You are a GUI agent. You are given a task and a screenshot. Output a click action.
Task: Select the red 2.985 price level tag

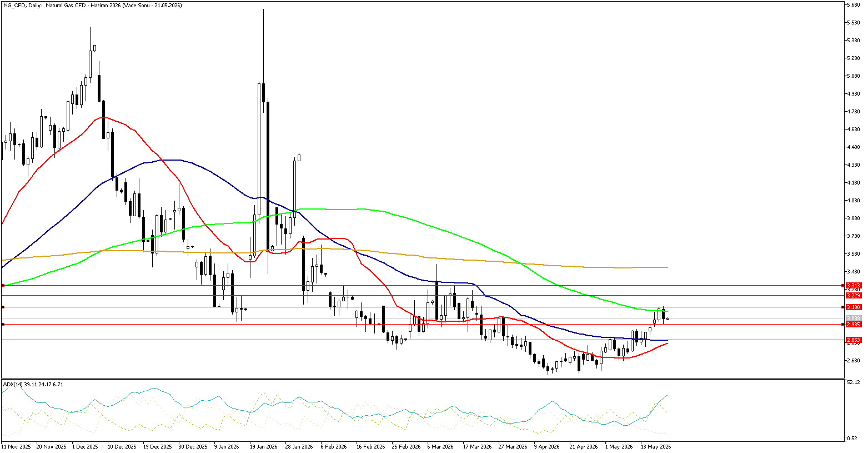point(853,324)
